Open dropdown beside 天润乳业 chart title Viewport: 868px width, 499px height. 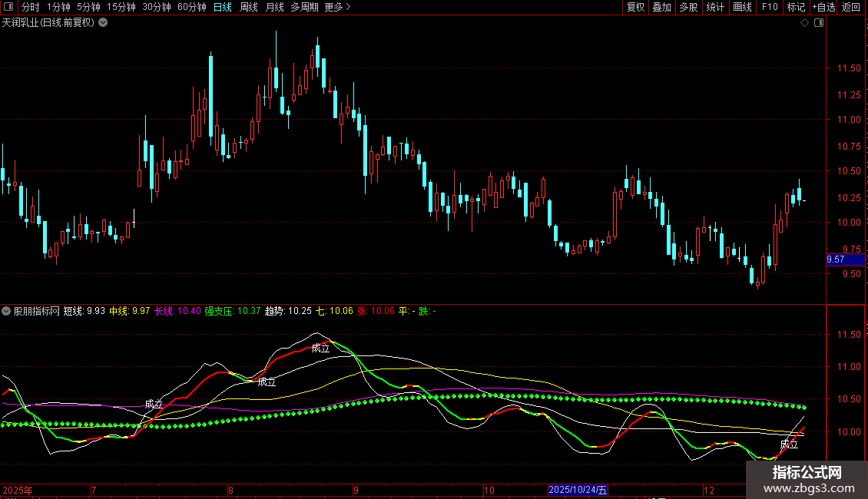(x=103, y=23)
